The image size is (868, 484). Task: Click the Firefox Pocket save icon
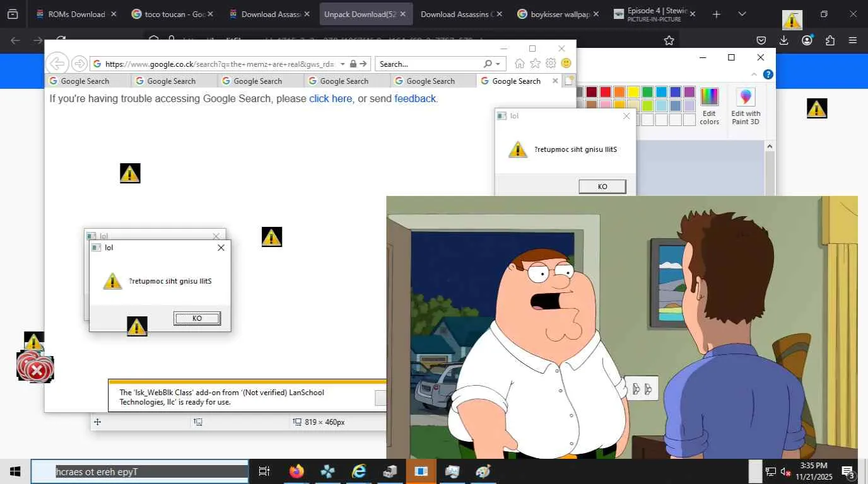pos(761,40)
